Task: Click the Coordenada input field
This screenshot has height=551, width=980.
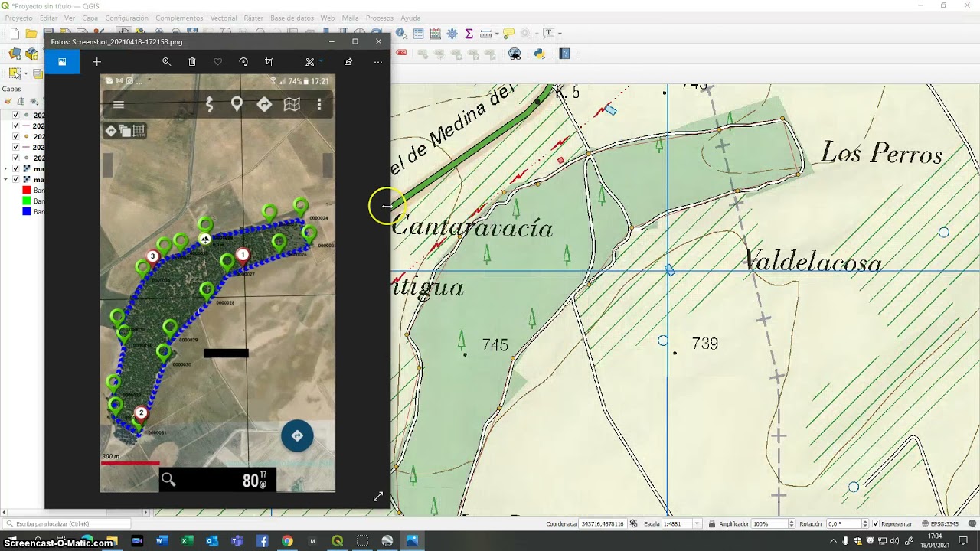Action: pos(603,524)
